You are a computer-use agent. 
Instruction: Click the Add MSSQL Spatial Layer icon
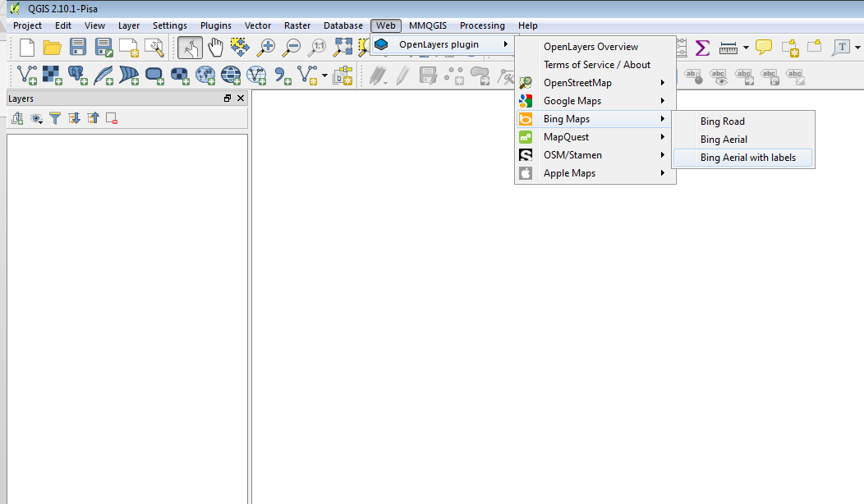tap(129, 75)
